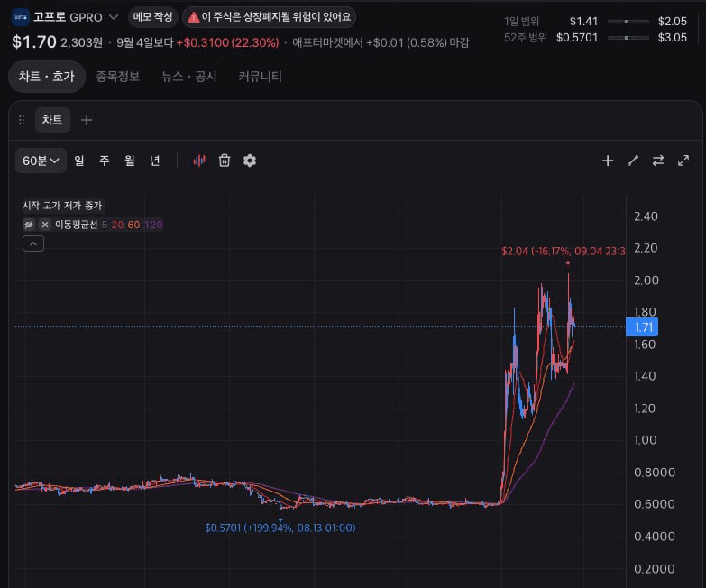Click the 5 period moving average value
706x588 pixels.
point(105,225)
